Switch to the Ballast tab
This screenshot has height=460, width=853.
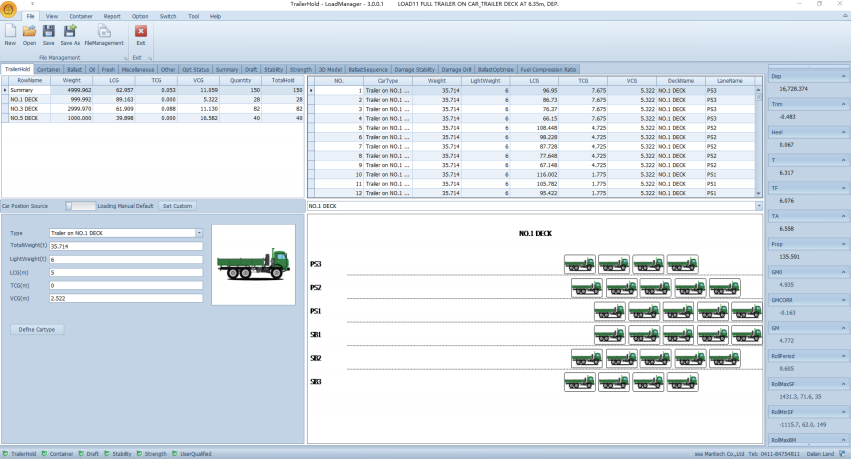coord(74,69)
